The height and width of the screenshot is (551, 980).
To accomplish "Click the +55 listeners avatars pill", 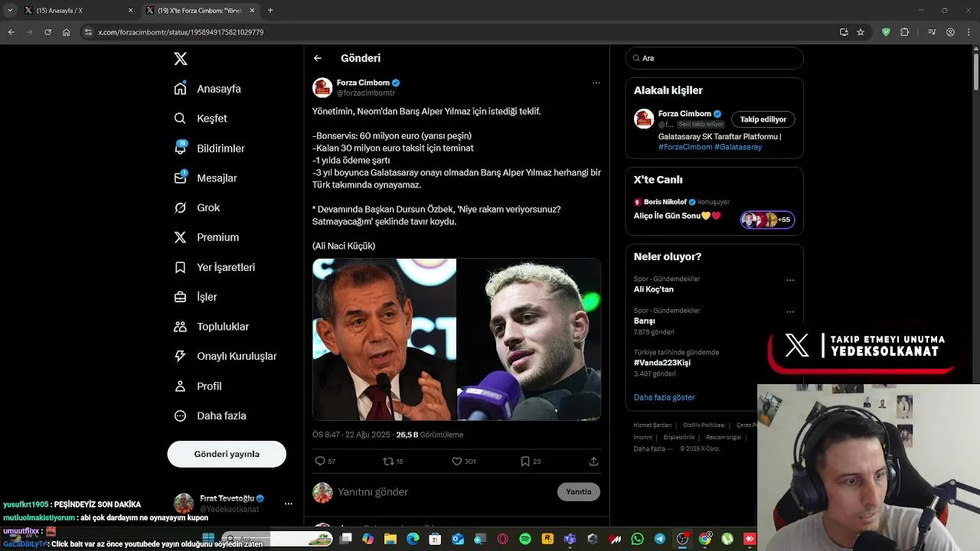I will click(x=767, y=220).
